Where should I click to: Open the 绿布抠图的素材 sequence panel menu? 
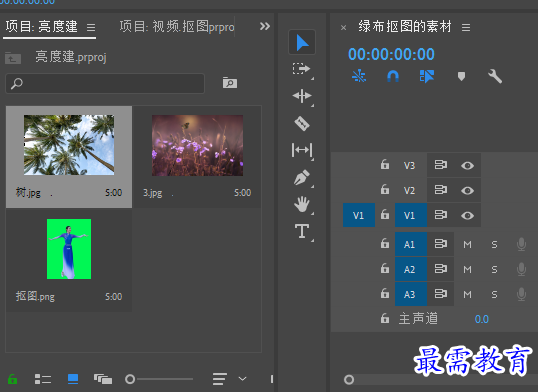(x=466, y=27)
